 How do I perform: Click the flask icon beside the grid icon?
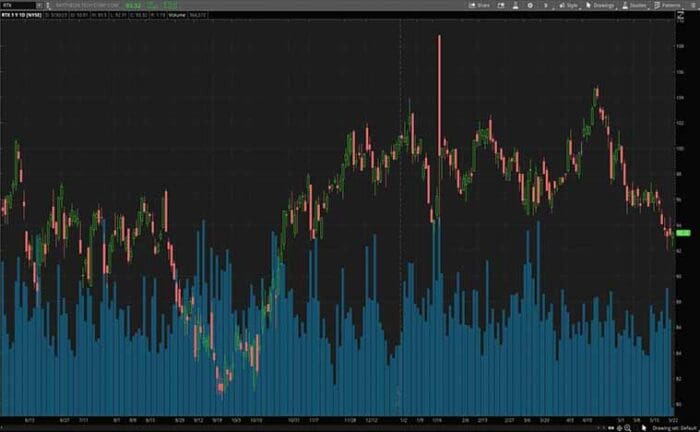[515, 5]
